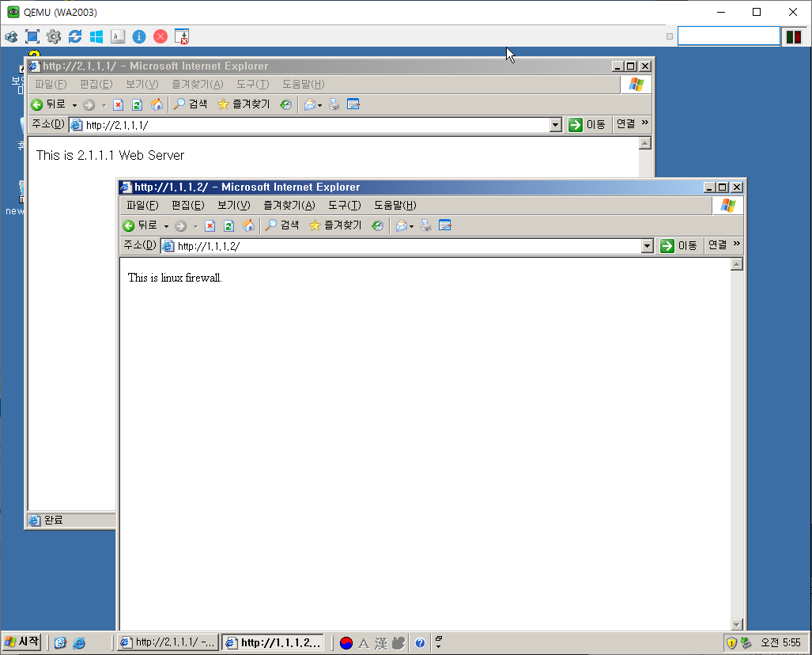This screenshot has height=655, width=812.
Task: Expand address bar dropdown in 1.1.1.2 window
Action: (648, 246)
